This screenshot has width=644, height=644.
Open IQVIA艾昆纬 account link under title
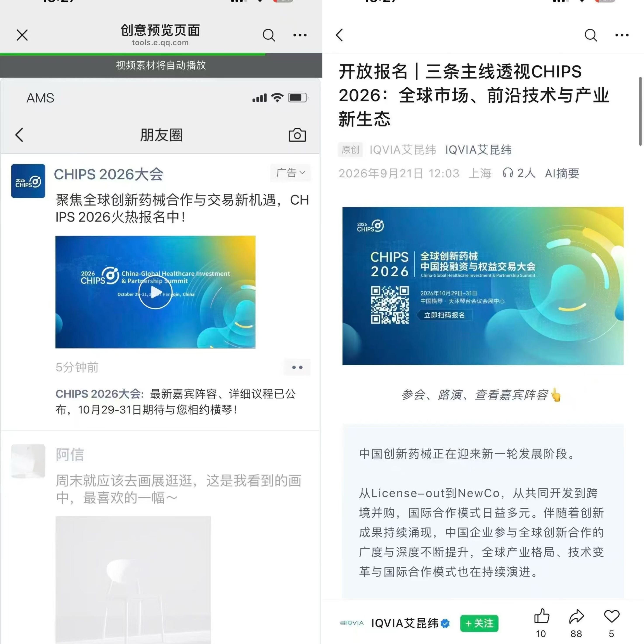(478, 150)
